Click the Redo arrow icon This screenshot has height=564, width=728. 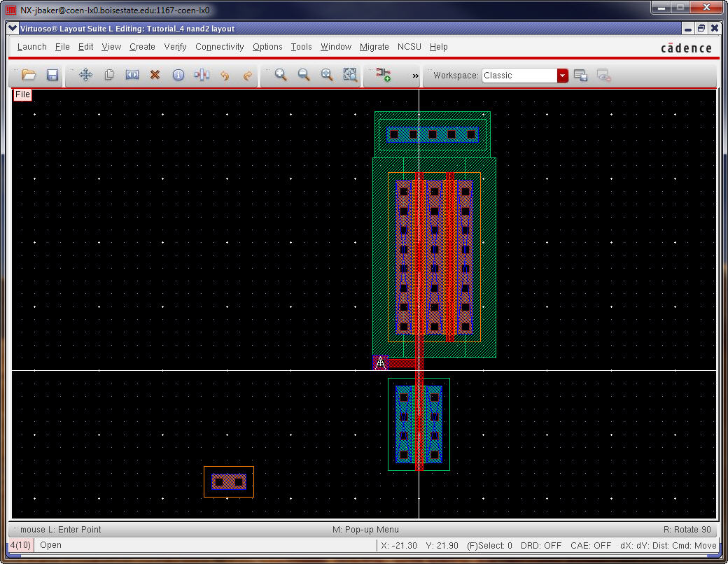(x=248, y=75)
